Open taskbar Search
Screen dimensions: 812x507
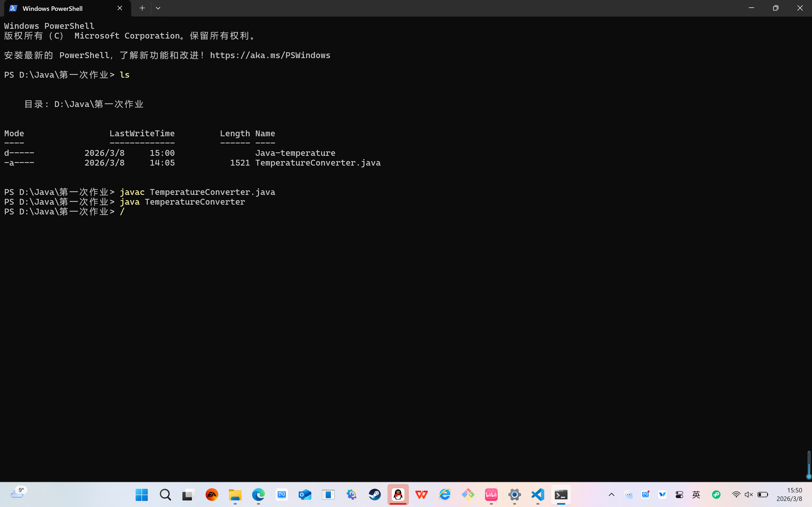click(x=165, y=495)
